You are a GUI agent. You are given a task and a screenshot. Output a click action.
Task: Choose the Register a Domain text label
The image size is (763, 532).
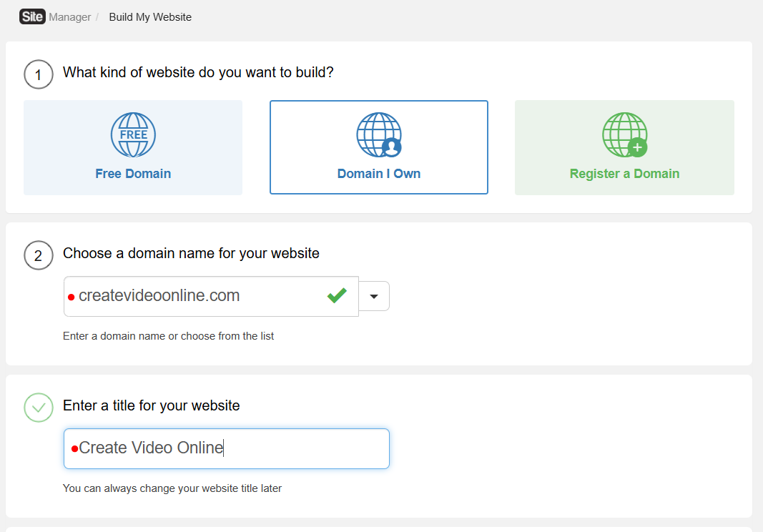624,174
